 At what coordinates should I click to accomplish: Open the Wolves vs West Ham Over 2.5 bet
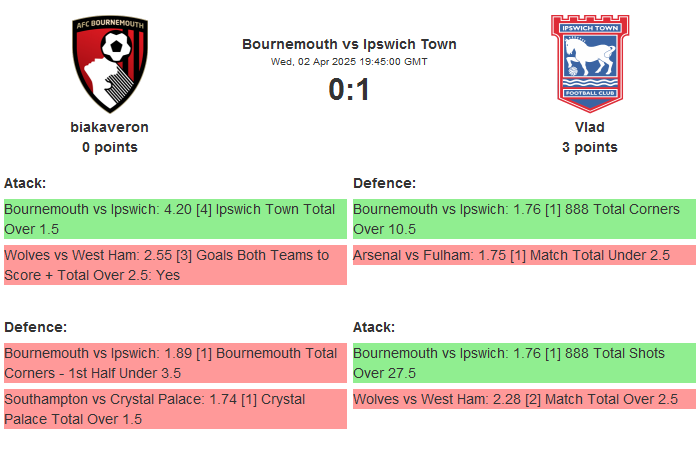point(523,400)
